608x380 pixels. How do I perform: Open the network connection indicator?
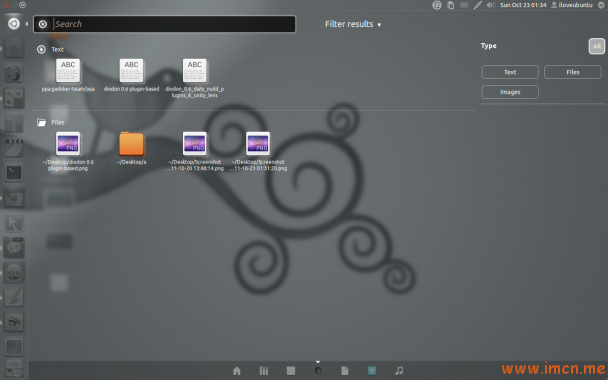(478, 5)
